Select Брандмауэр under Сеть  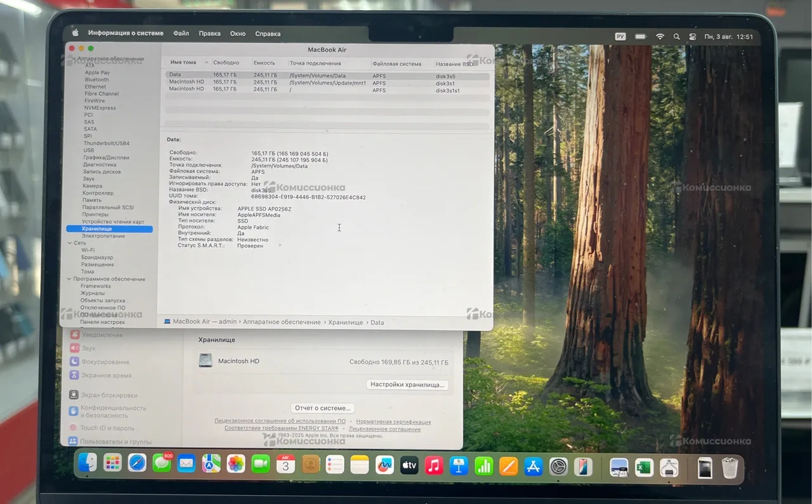97,257
